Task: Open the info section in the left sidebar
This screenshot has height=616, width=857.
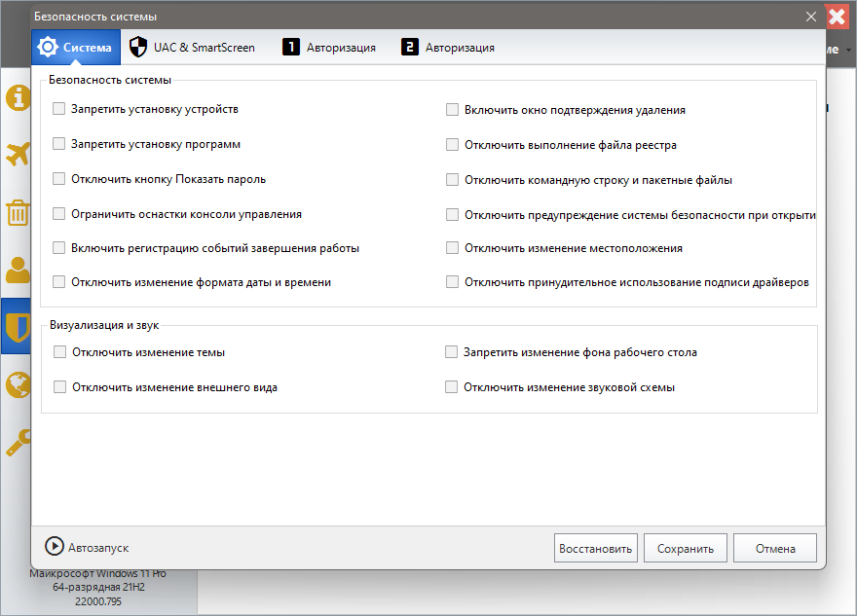Action: [19, 97]
